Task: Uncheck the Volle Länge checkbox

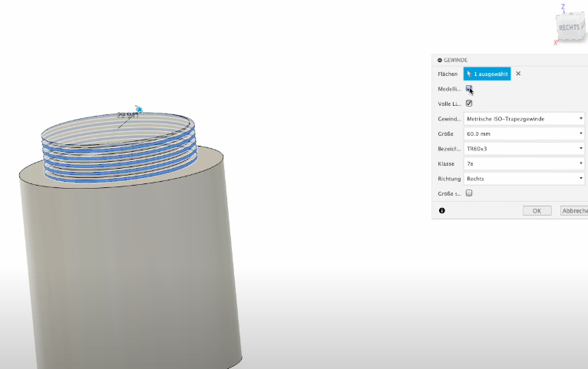Action: [469, 104]
